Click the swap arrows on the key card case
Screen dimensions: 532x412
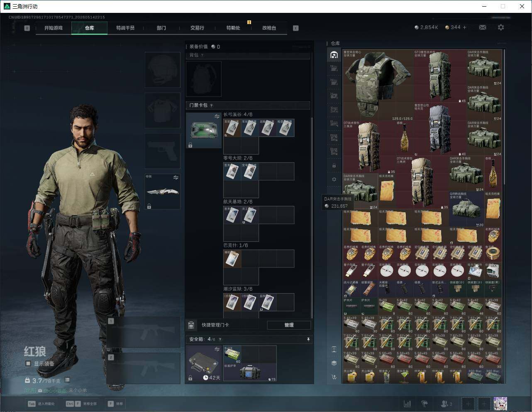click(217, 117)
